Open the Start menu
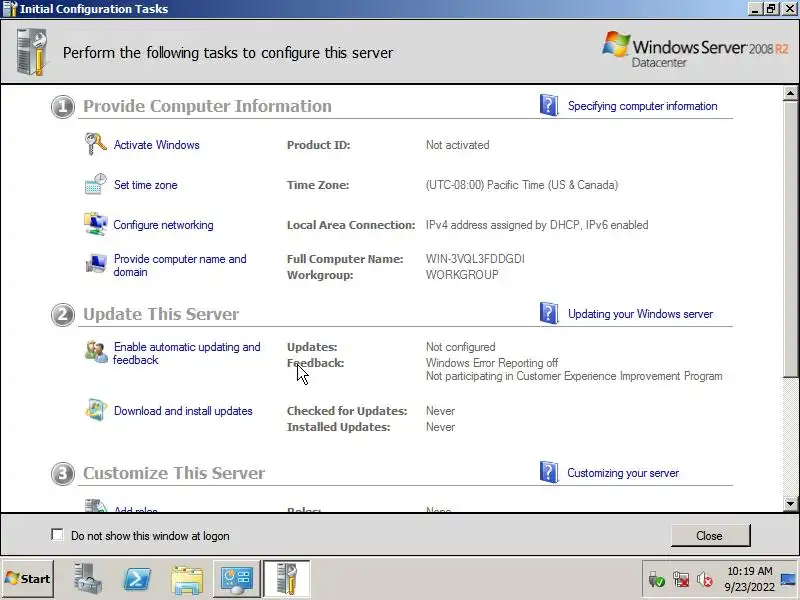This screenshot has width=800, height=600. [x=28, y=579]
